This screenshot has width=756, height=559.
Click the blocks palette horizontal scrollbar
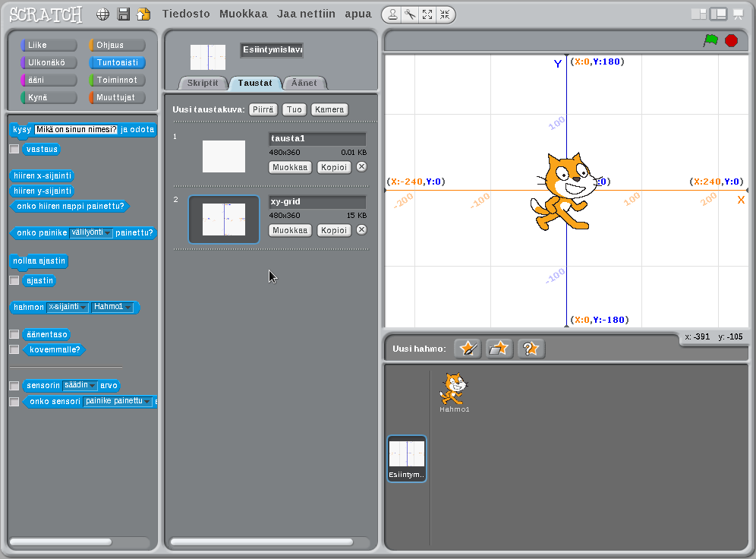click(x=61, y=542)
